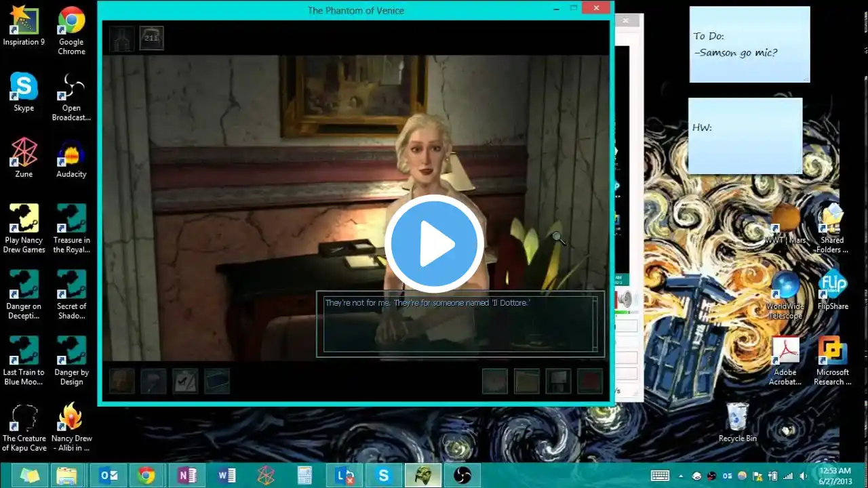Open The Creature of Kapu Cave shortcut

(x=24, y=428)
